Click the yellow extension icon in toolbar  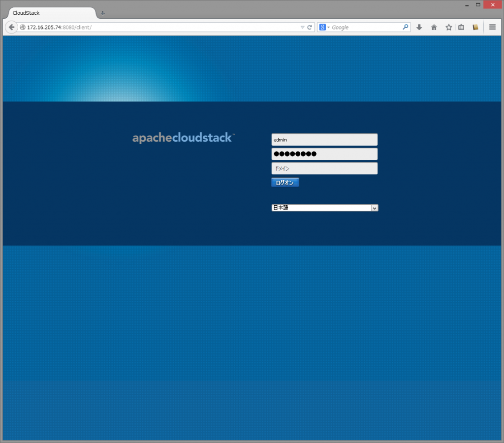(475, 28)
